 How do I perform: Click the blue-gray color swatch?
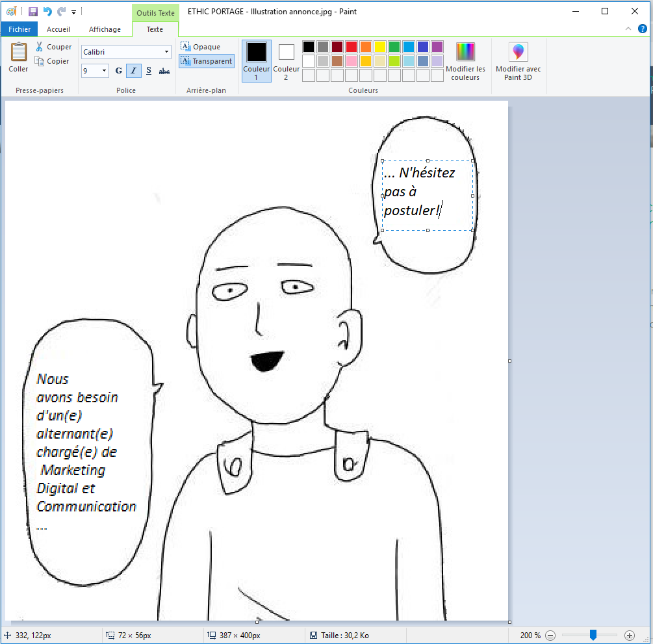423,61
